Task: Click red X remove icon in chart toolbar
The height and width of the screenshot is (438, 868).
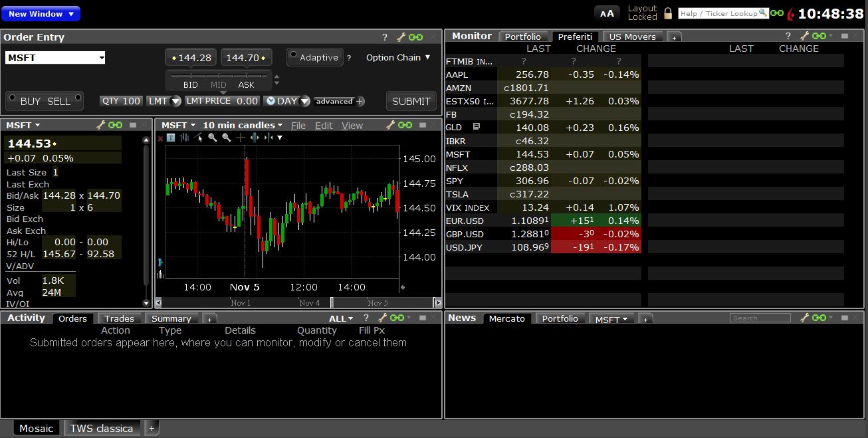Action: [160, 138]
